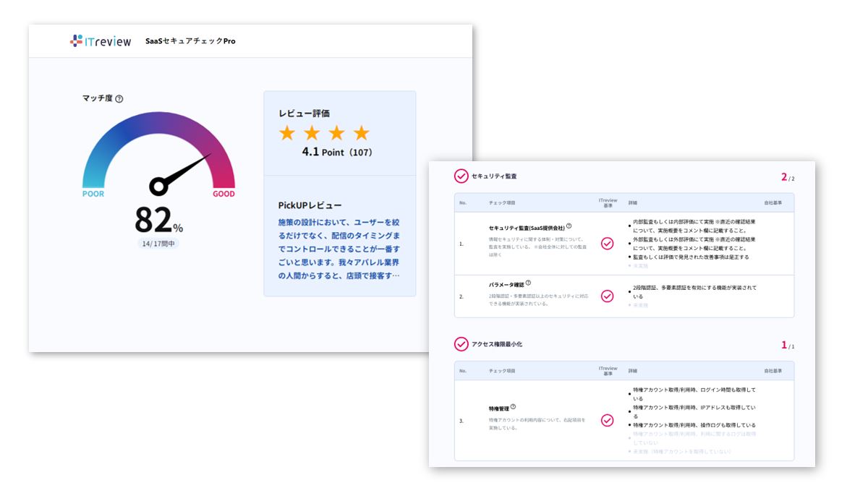
Task: Click the セキュリティ監査 section check icon
Action: [461, 176]
